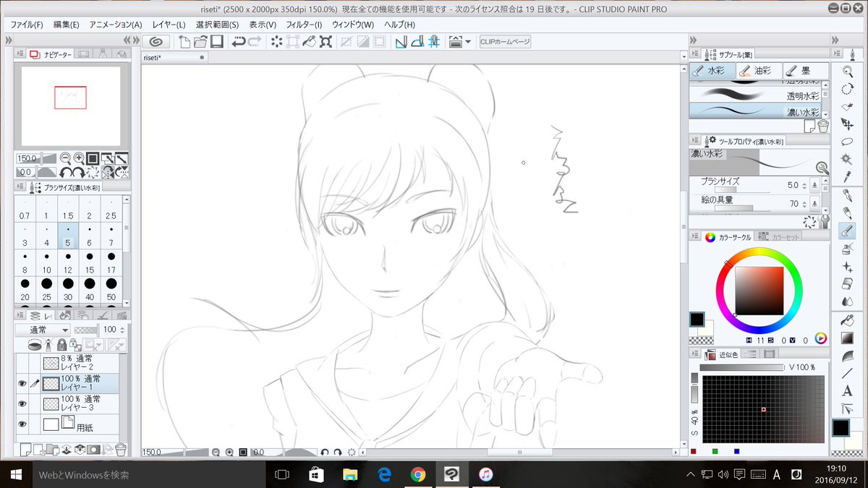Viewport: 868px width, 488px height.
Task: Select the Pen tool
Action: point(847,196)
